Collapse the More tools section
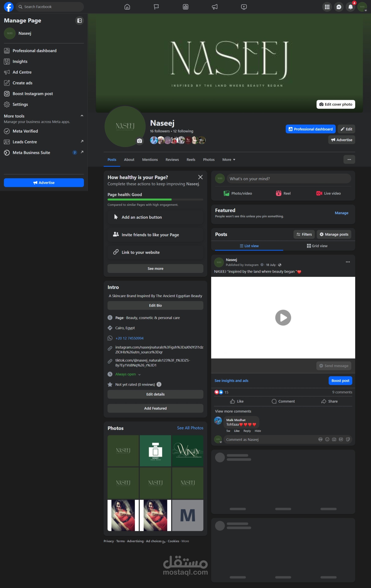Screen dimensions: 371x588 click(82, 116)
